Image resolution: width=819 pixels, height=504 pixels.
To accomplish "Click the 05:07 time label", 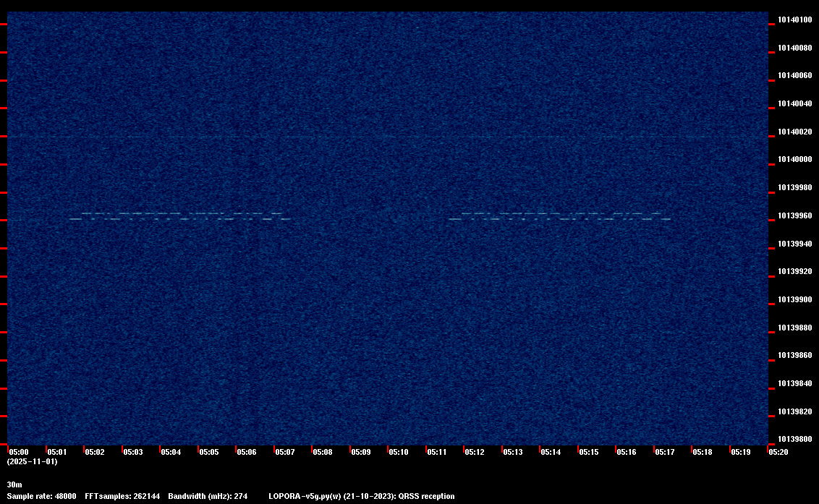I will (x=284, y=452).
